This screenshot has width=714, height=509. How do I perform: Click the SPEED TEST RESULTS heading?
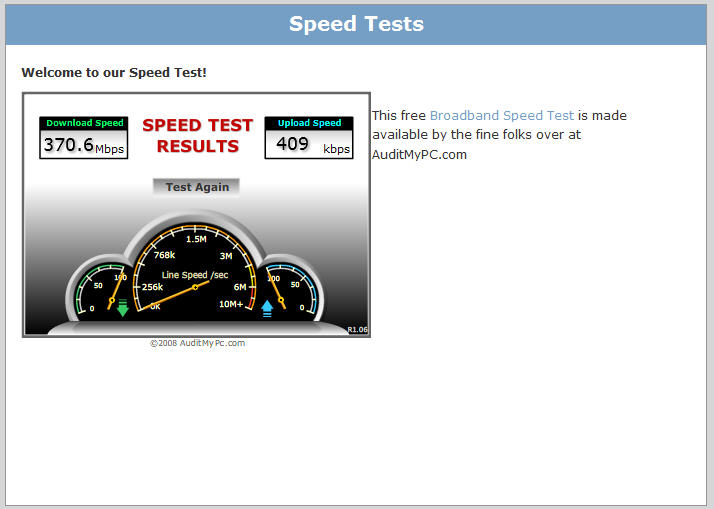[197, 136]
